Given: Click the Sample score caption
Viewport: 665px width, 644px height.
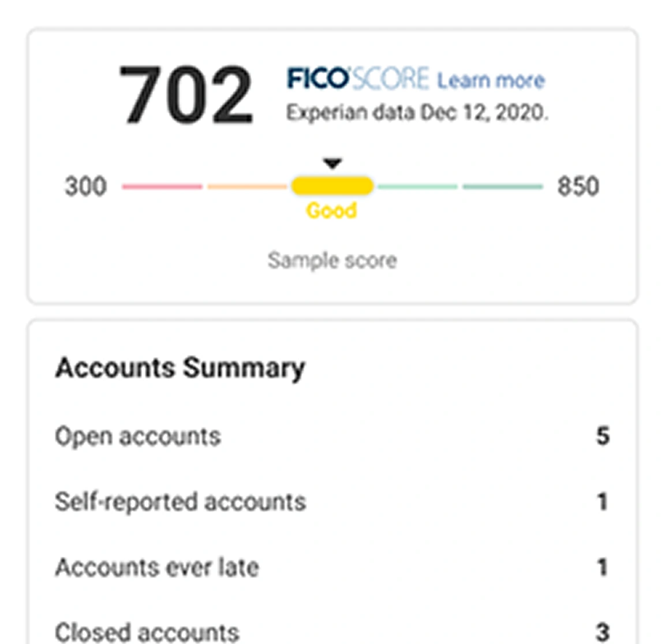Looking at the screenshot, I should (332, 260).
